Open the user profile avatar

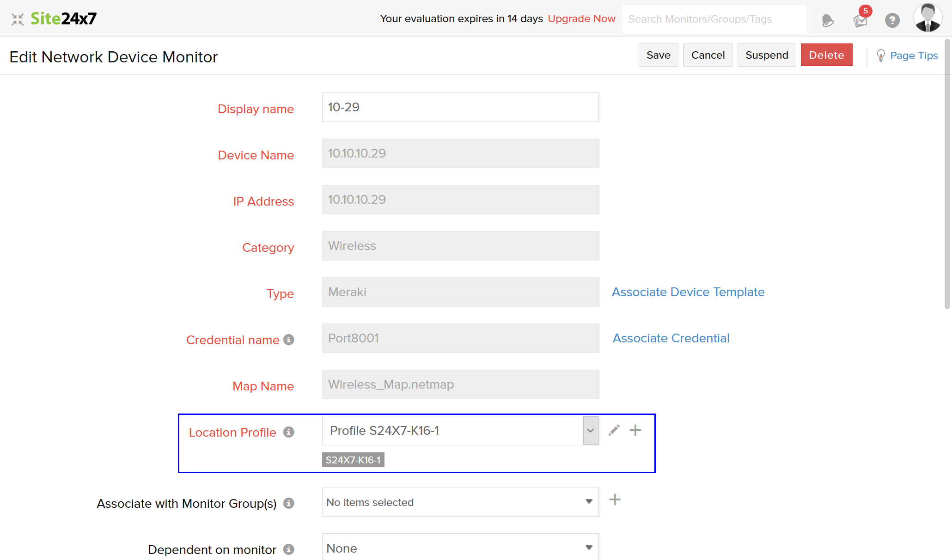(928, 18)
